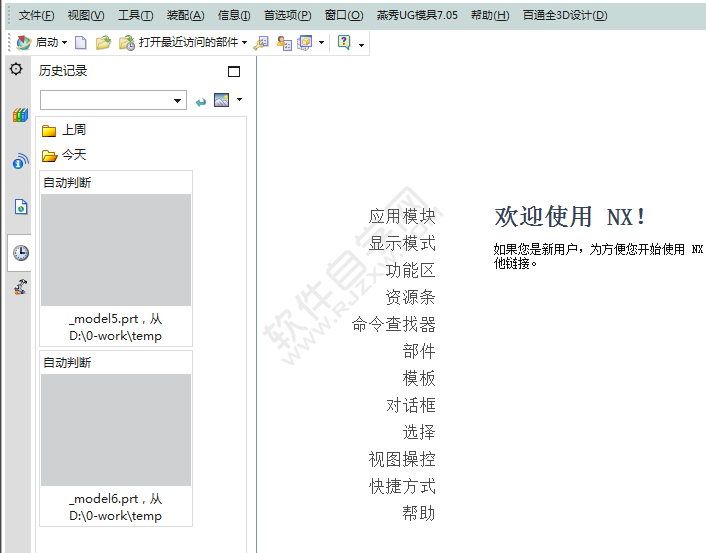Select the _model5.prt thumbnail
Viewport: 706px width, 553px height.
116,250
